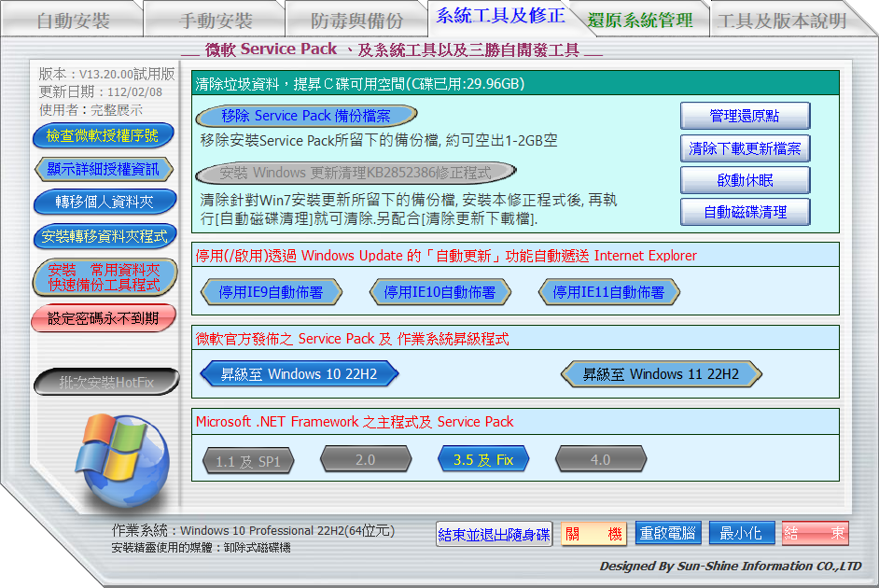The width and height of the screenshot is (879, 588).
Task: Open the 手動安裝 tab
Action: [x=215, y=21]
